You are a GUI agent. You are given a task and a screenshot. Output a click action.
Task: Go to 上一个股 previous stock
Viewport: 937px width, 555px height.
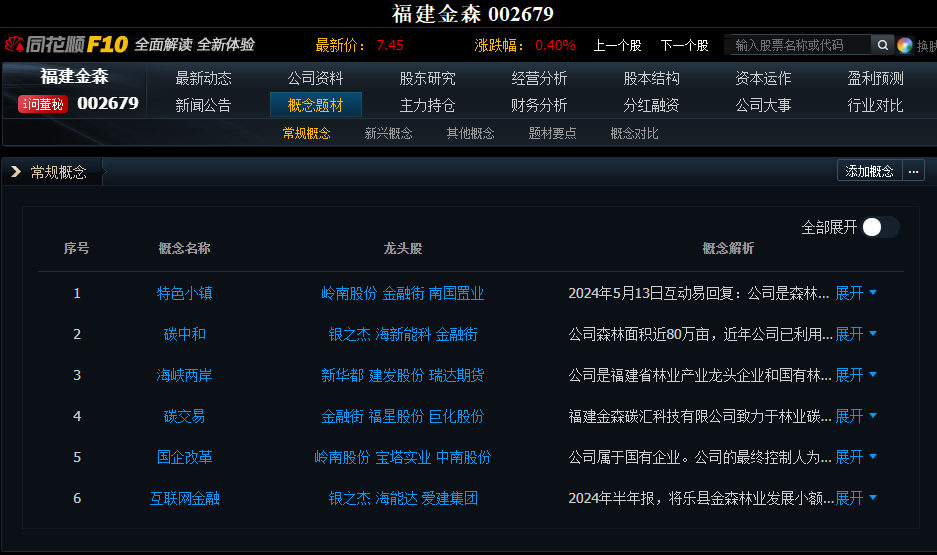coord(617,45)
